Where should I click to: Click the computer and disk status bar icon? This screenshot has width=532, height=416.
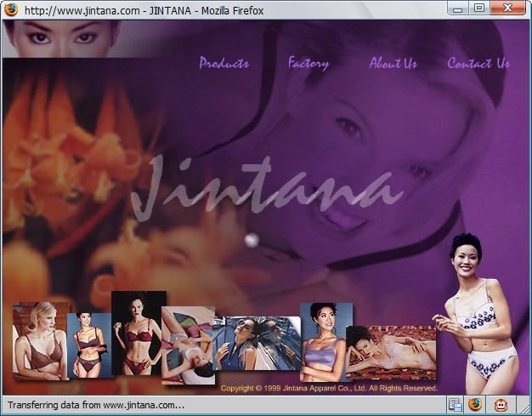pyautogui.click(x=455, y=405)
